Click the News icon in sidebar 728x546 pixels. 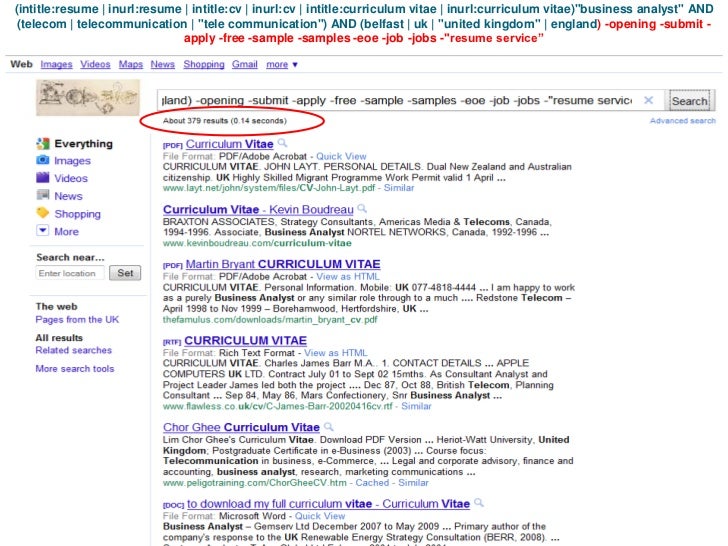[x=43, y=195]
